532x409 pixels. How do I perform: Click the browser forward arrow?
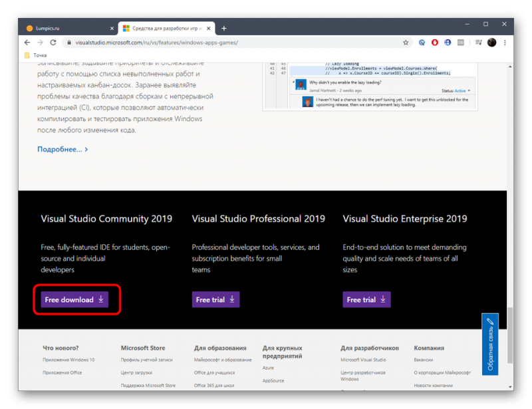[x=40, y=43]
